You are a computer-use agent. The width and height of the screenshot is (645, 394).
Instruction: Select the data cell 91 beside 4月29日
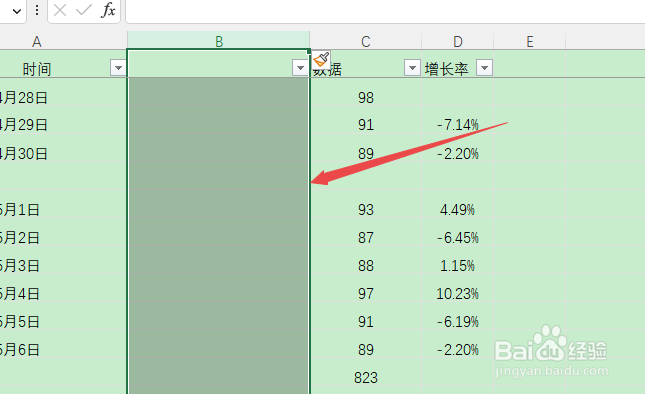[x=366, y=120]
